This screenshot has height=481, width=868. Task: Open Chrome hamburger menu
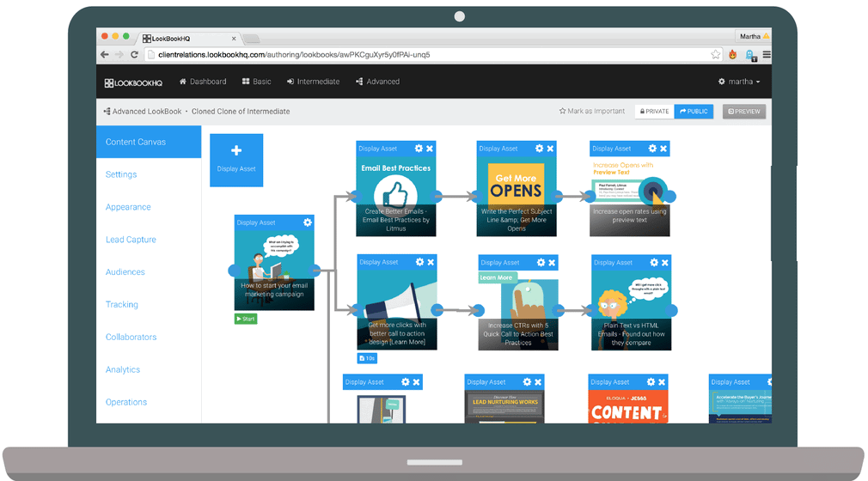click(x=767, y=54)
